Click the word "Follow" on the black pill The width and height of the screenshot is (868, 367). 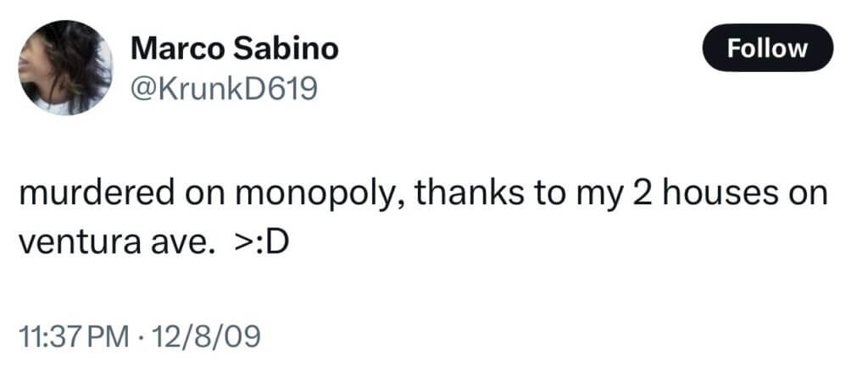(x=767, y=48)
